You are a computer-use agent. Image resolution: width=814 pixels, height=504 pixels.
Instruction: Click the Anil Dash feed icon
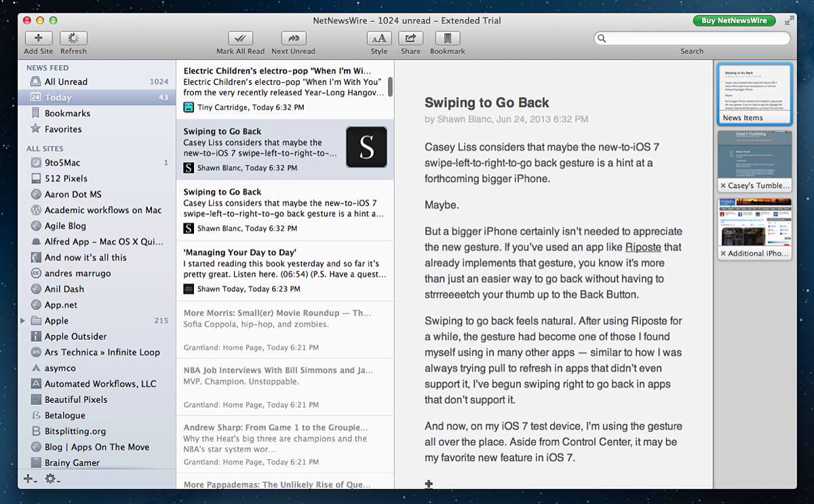37,289
